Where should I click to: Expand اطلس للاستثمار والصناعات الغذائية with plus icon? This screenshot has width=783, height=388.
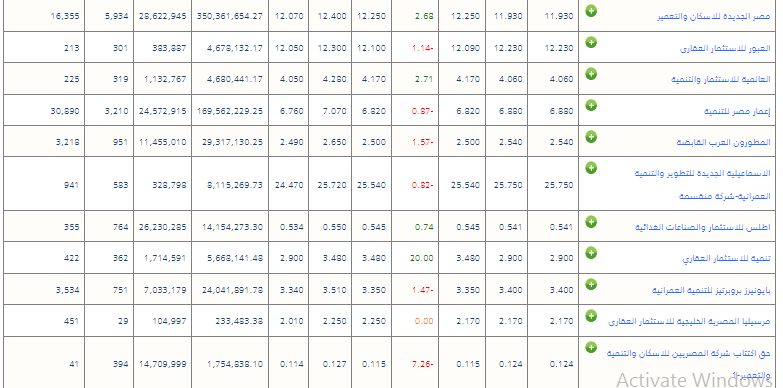(591, 221)
